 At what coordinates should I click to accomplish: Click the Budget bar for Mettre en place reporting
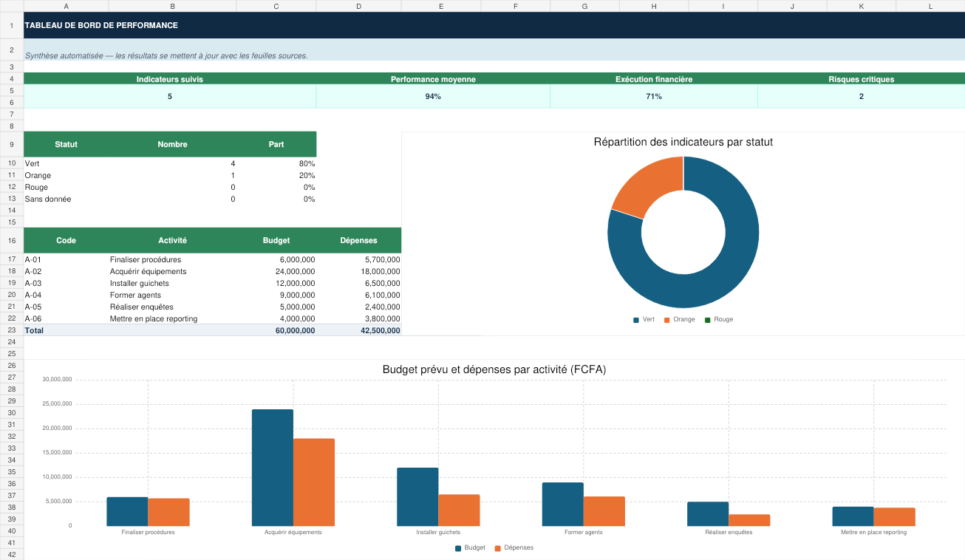click(x=853, y=516)
